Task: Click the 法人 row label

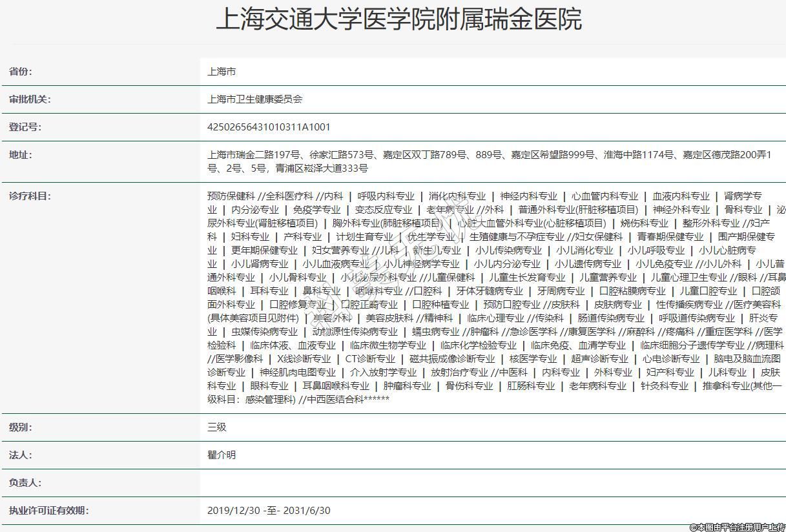Action: click(x=20, y=455)
